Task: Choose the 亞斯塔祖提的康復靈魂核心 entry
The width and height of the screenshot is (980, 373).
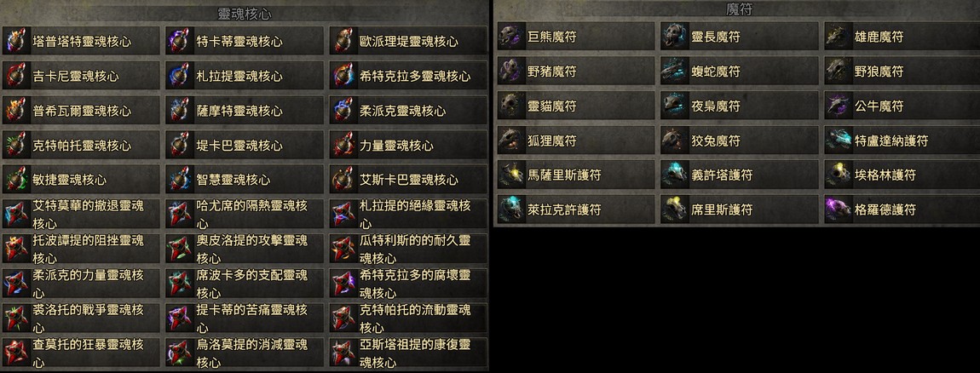Action: pyautogui.click(x=409, y=353)
